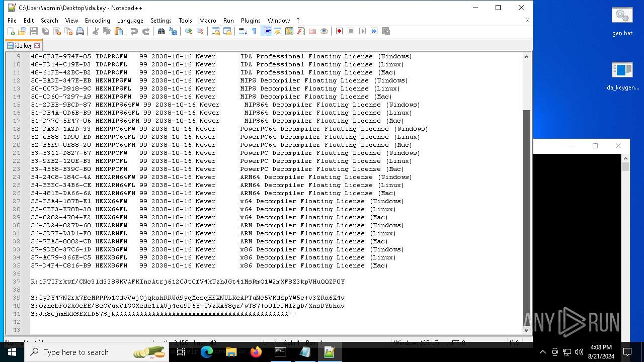Image resolution: width=644 pixels, height=362 pixels.
Task: Open the Macro menu
Action: click(207, 21)
